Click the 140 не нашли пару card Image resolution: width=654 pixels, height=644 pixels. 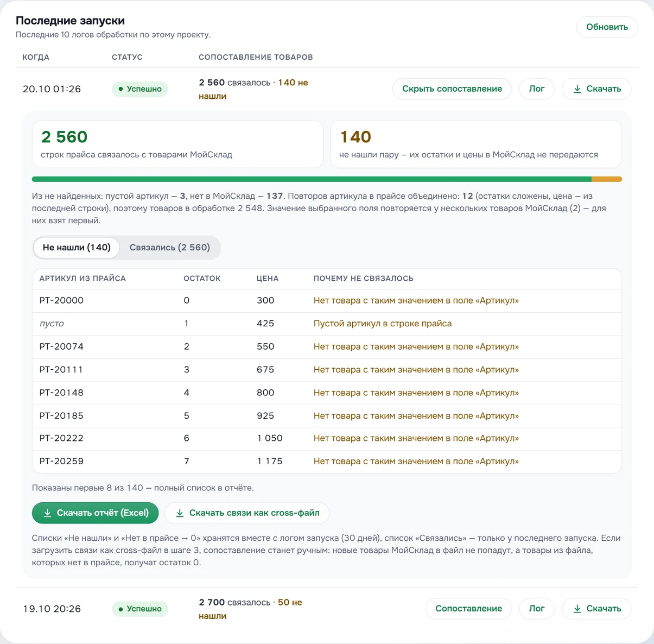pos(476,144)
